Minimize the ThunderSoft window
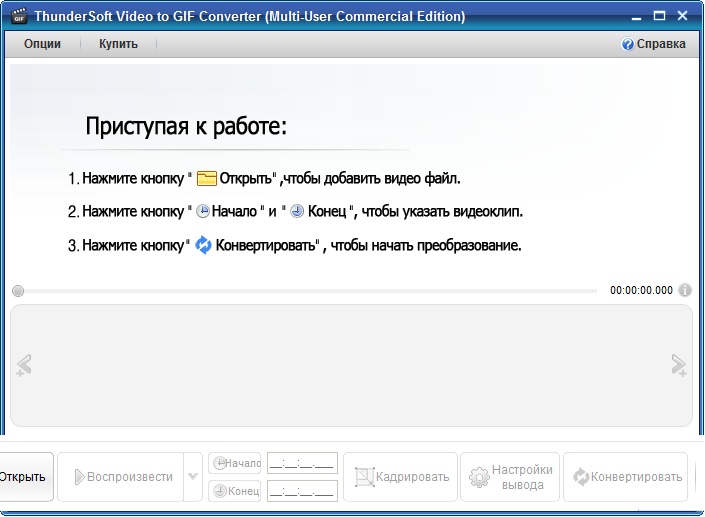The height and width of the screenshot is (517, 705). pos(636,17)
